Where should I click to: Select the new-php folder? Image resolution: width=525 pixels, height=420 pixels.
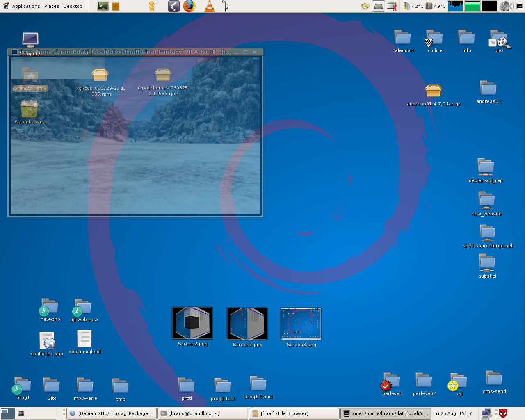tap(50, 310)
